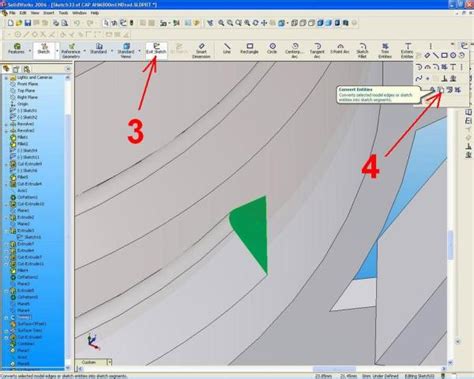Viewport: 474px width, 379px height.
Task: Expand the Revolve1 feature node
Action: 6,124
